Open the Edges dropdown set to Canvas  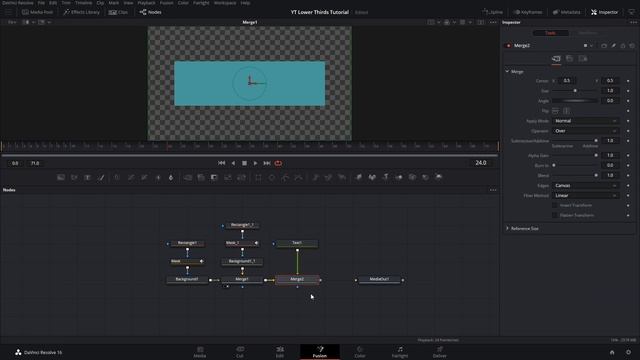(585, 186)
